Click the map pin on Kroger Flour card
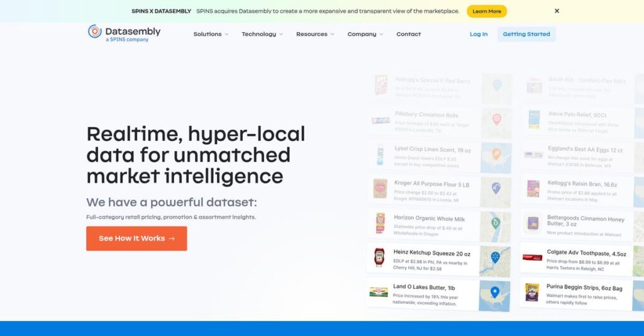The height and width of the screenshot is (336, 644). 496,188
